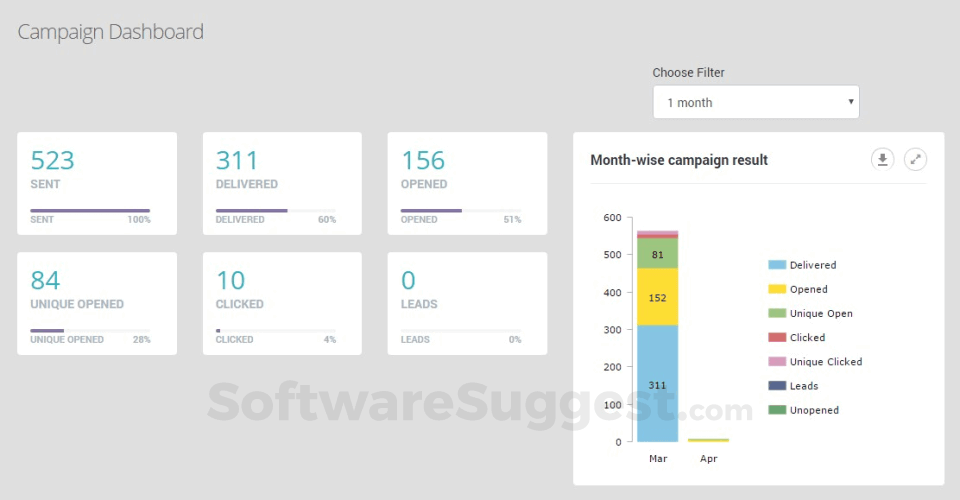Toggle the Leads legend entry
The width and height of the screenshot is (960, 500).
coord(793,385)
